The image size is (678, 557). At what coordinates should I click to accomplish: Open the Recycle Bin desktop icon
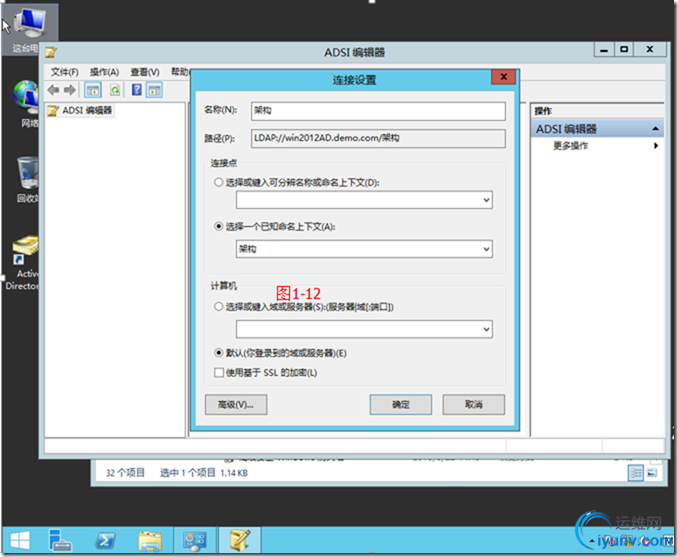click(x=27, y=179)
